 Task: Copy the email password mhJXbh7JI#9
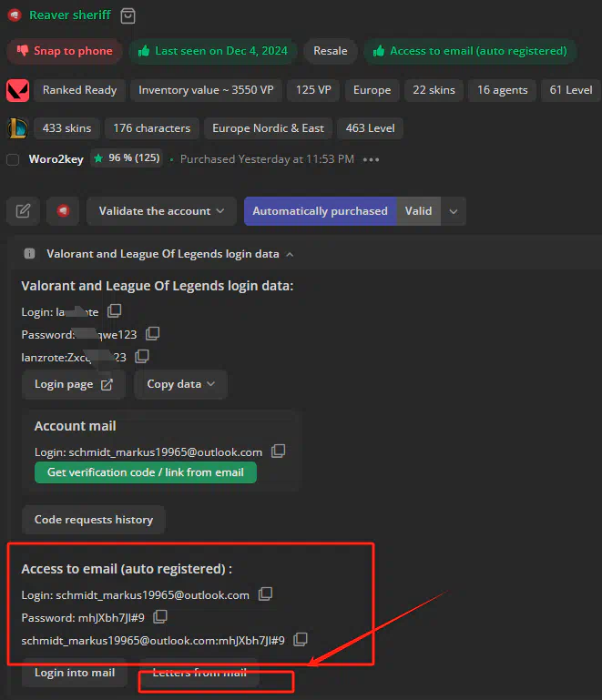click(x=160, y=616)
